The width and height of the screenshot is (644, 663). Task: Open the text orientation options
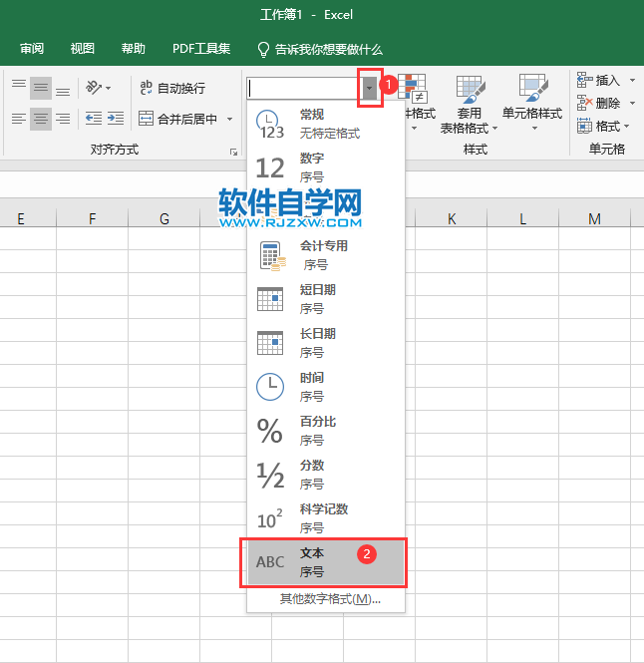coord(98,88)
